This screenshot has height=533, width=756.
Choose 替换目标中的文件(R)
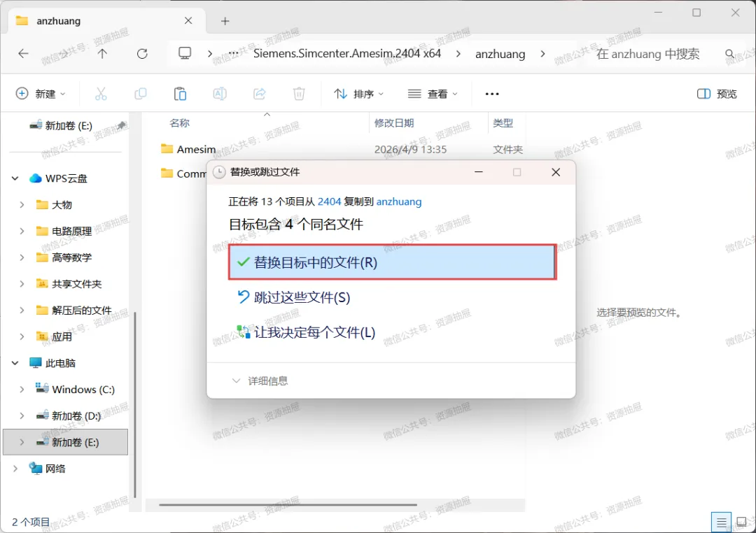[x=393, y=262]
